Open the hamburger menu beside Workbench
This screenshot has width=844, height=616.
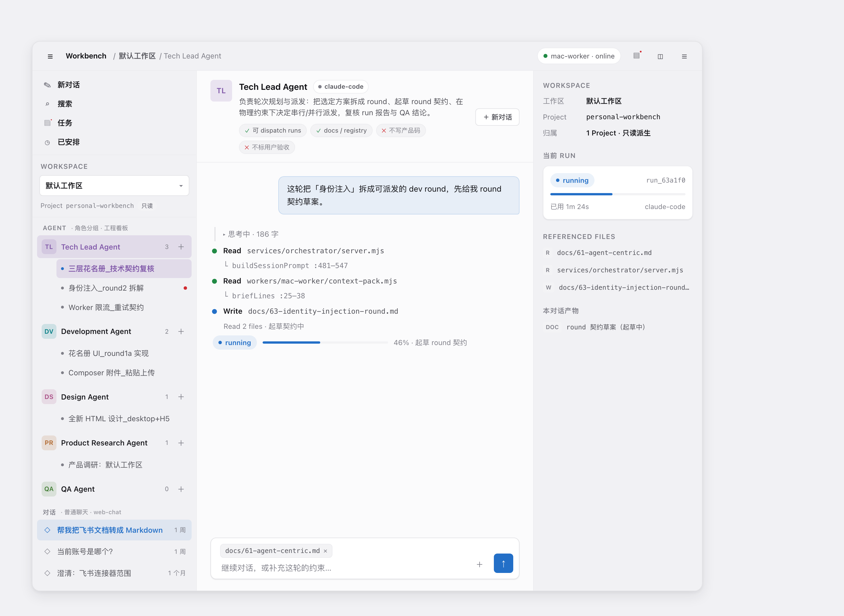[50, 56]
